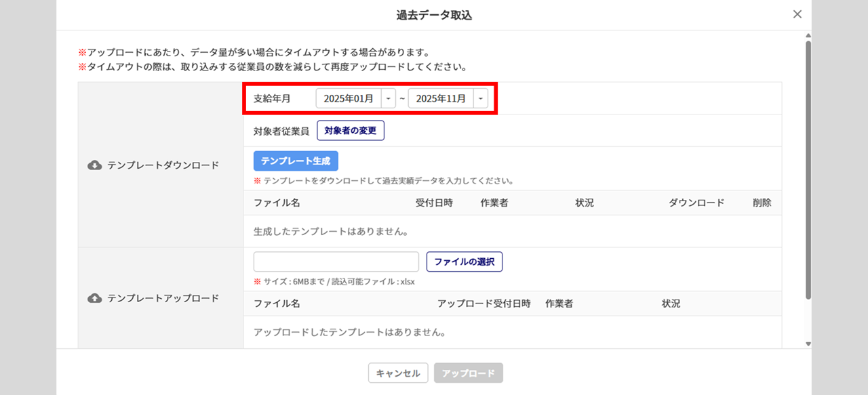This screenshot has width=868, height=395.
Task: Click the cloud upload icon beside テンプレートアップロード
Action: click(x=95, y=298)
